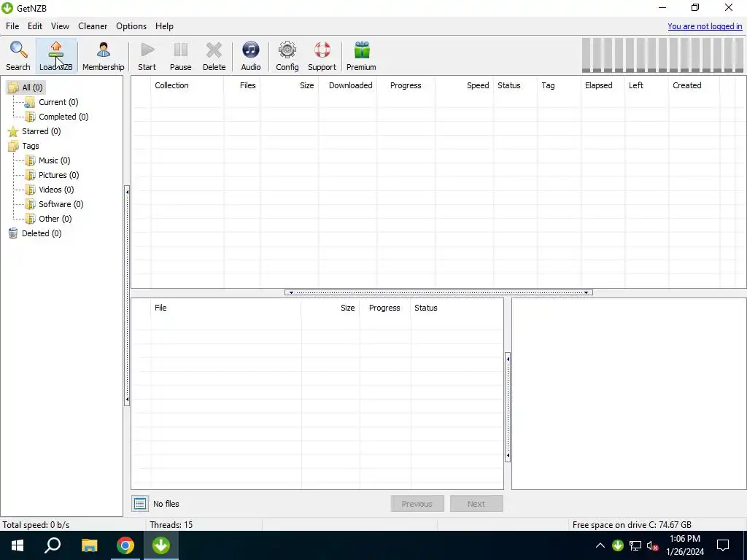This screenshot has height=560, width=747.
Task: Click the Previous button
Action: [x=417, y=503]
